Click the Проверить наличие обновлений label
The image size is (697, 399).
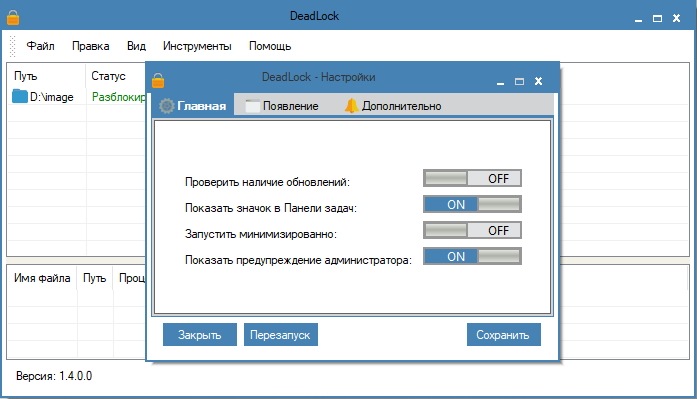[x=267, y=182]
